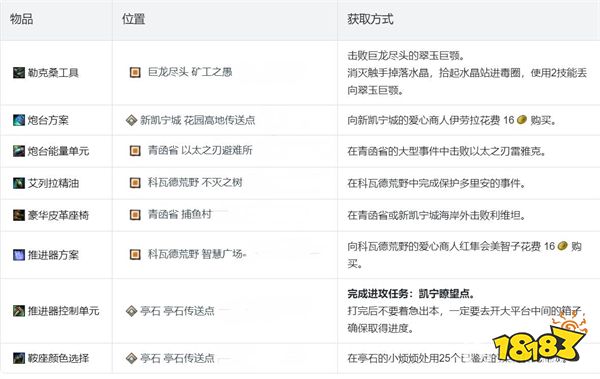
Task: Click 亭石 亭石传送点 in the 鞍座颜色选择 row
Action: [177, 358]
